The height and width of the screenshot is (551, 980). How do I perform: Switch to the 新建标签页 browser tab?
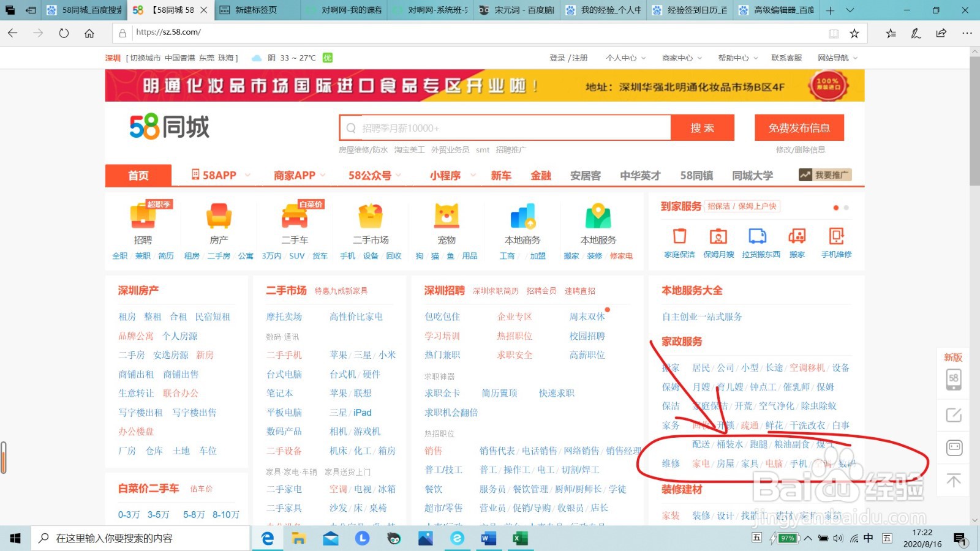tap(256, 10)
